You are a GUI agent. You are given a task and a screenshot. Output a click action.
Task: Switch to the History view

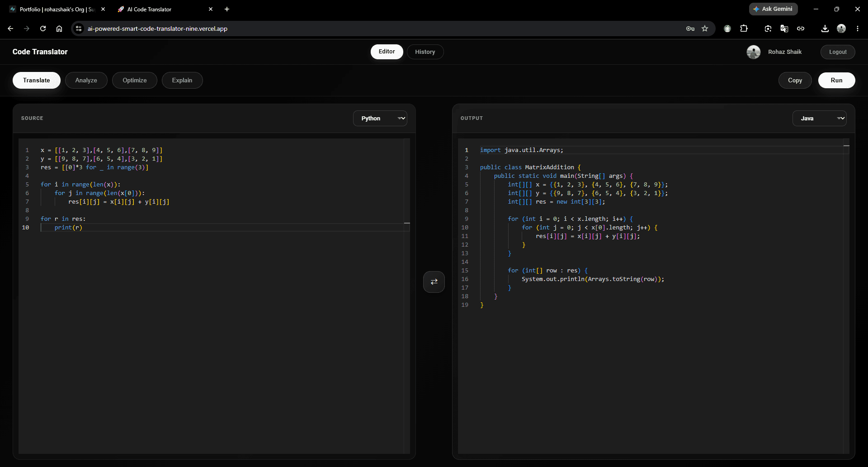point(425,52)
